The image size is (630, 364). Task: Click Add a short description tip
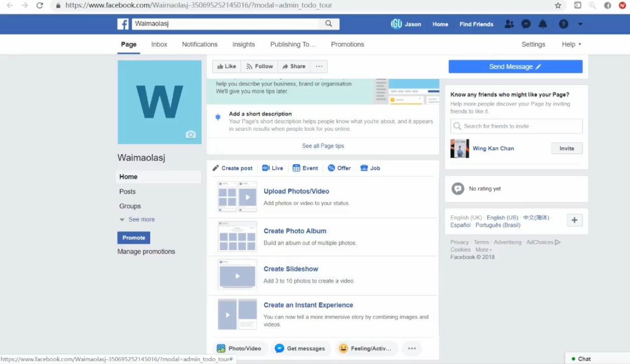(323, 121)
